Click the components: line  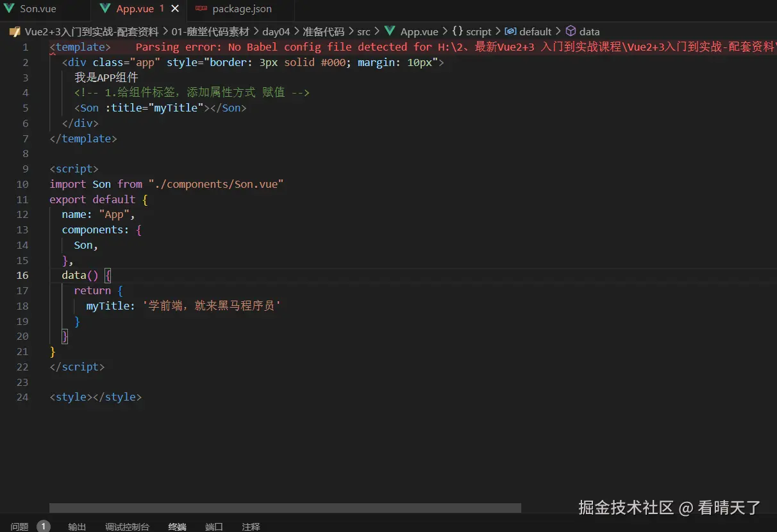[102, 229]
